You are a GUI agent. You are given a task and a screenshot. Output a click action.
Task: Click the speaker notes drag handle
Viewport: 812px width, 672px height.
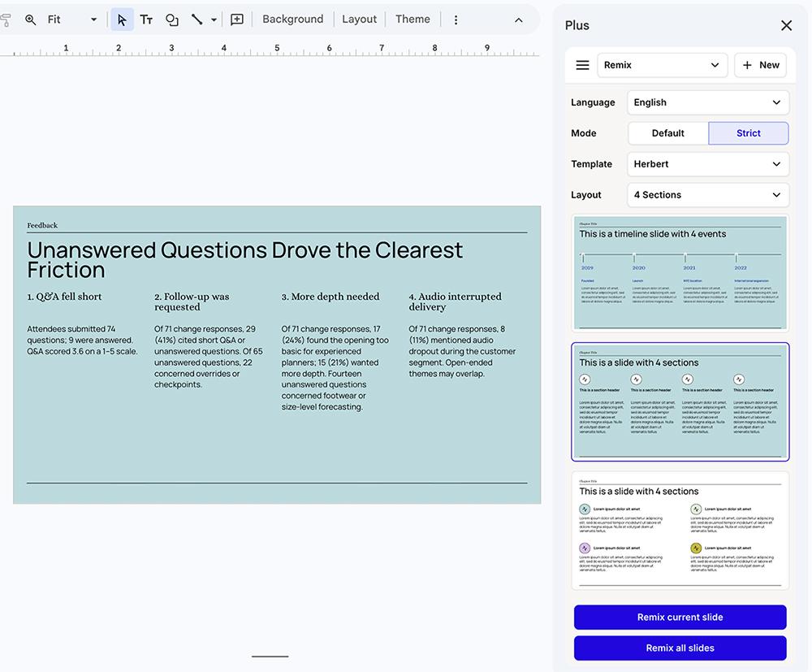[x=270, y=657]
